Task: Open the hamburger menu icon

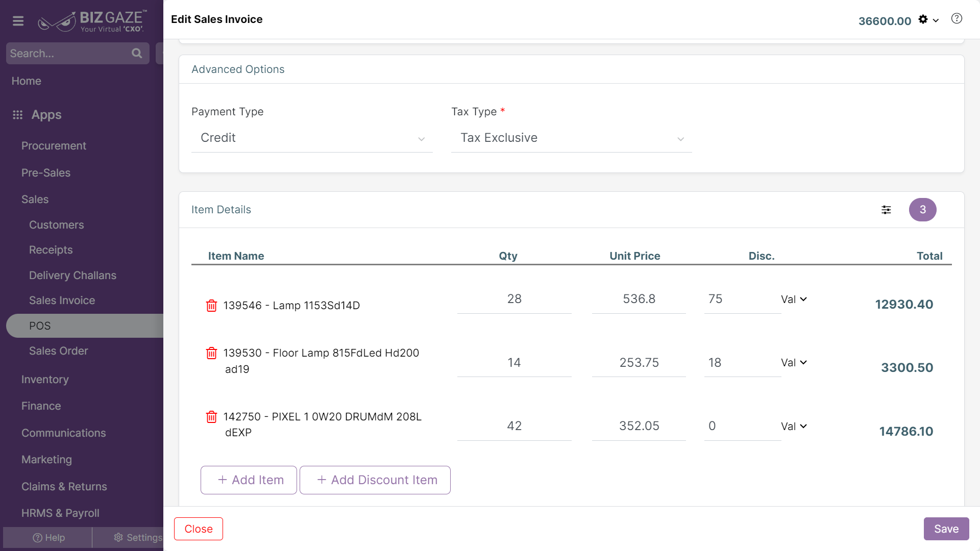Action: (x=18, y=21)
